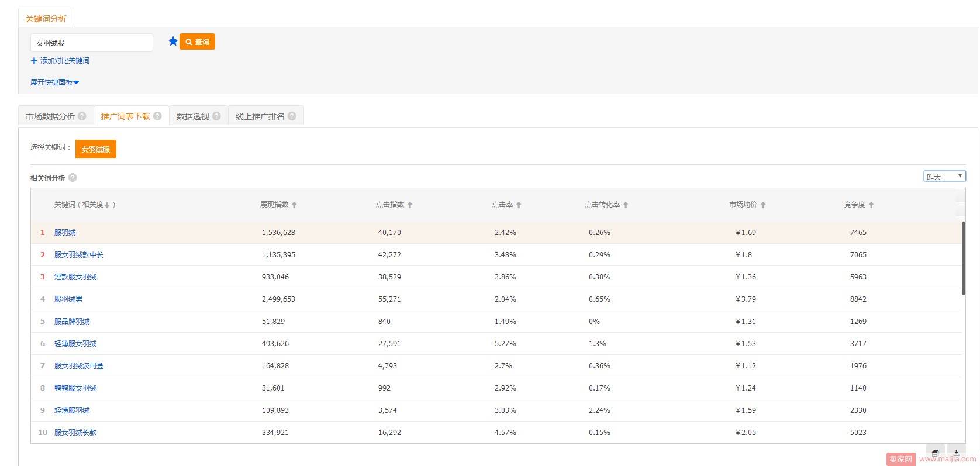Image resolution: width=980 pixels, height=466 pixels.
Task: Click help icon beside 数据透视
Action: coord(216,116)
